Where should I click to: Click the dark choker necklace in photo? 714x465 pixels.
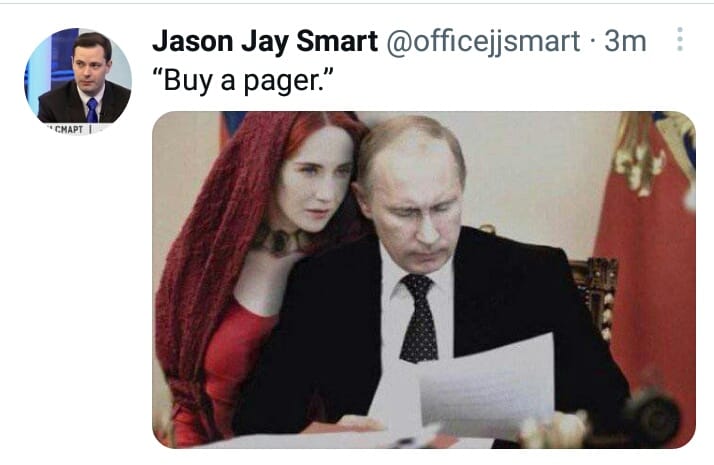280,240
